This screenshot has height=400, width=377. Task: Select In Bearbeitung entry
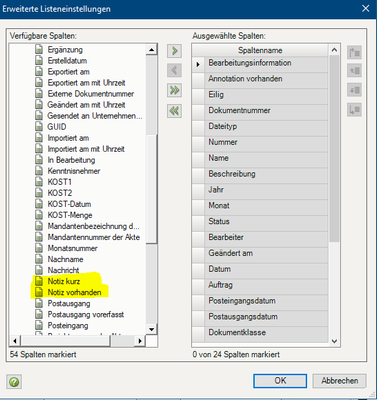(x=71, y=160)
